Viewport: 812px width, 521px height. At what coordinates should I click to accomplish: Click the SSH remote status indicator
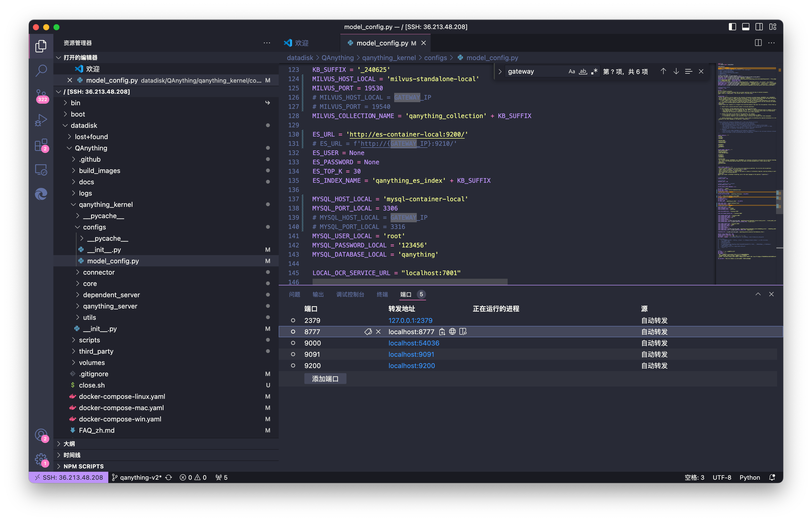coord(69,477)
